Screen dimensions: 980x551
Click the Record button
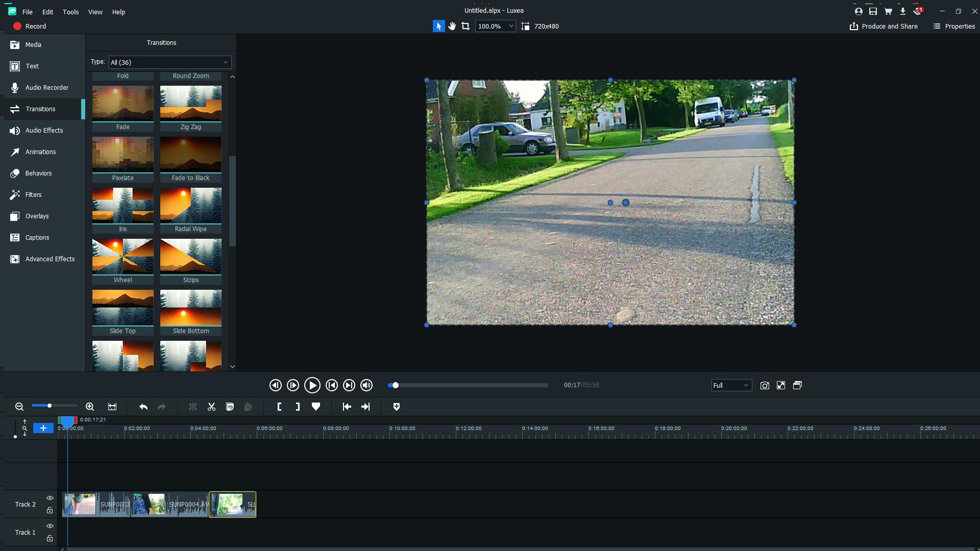[x=30, y=26]
